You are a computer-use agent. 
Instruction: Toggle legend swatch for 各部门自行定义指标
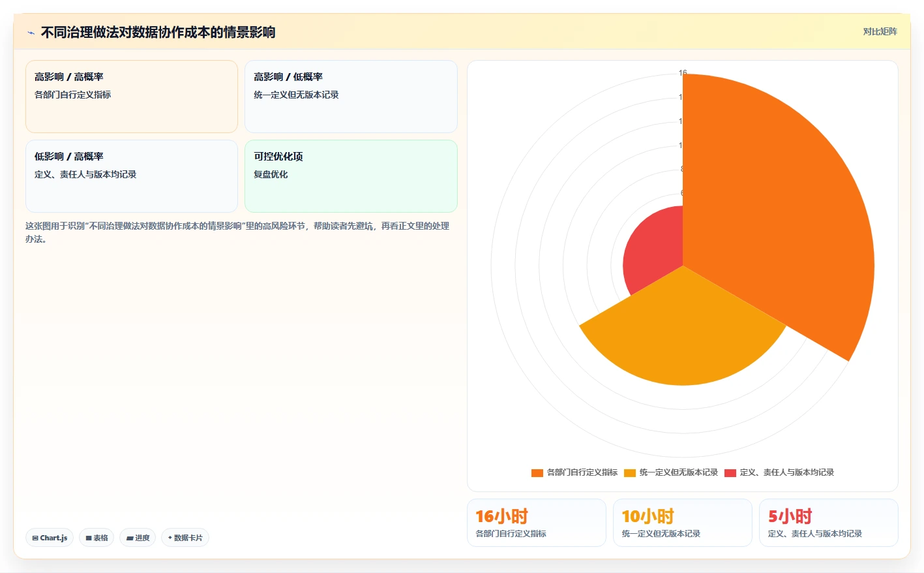point(537,472)
